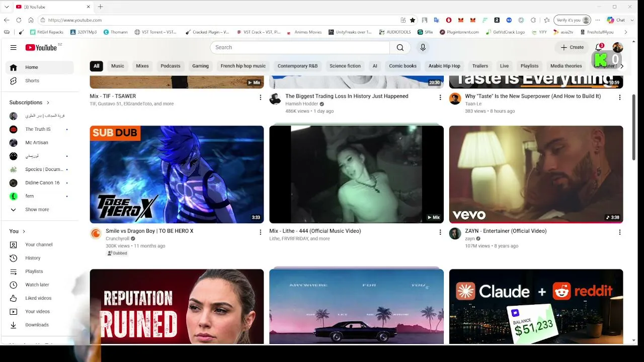This screenshot has width=644, height=362.
Task: Filter the feed by French hip hop music
Action: pos(243,66)
